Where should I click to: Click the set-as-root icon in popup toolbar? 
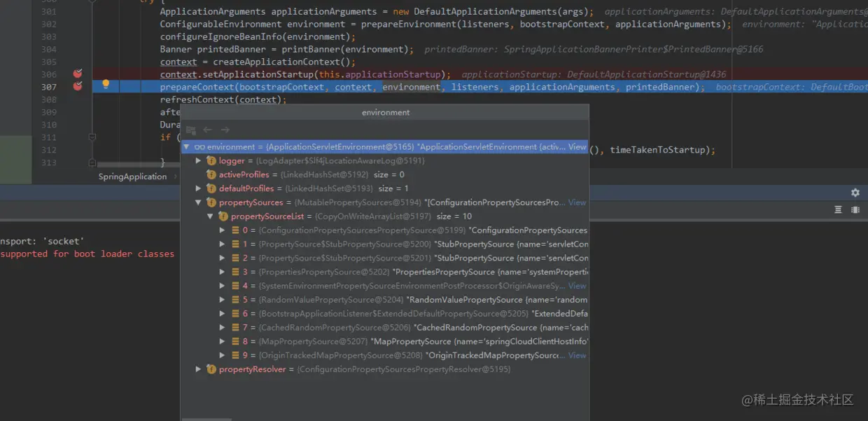[191, 130]
